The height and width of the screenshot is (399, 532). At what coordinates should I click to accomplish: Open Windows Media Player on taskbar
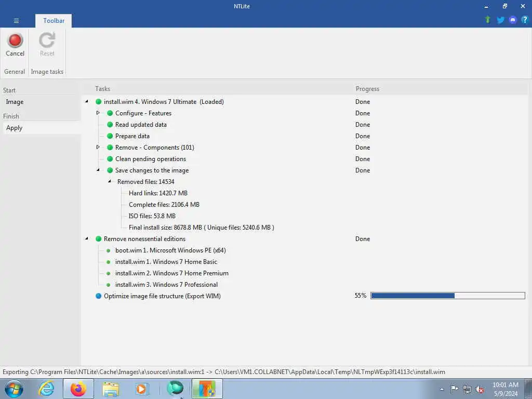(142, 389)
